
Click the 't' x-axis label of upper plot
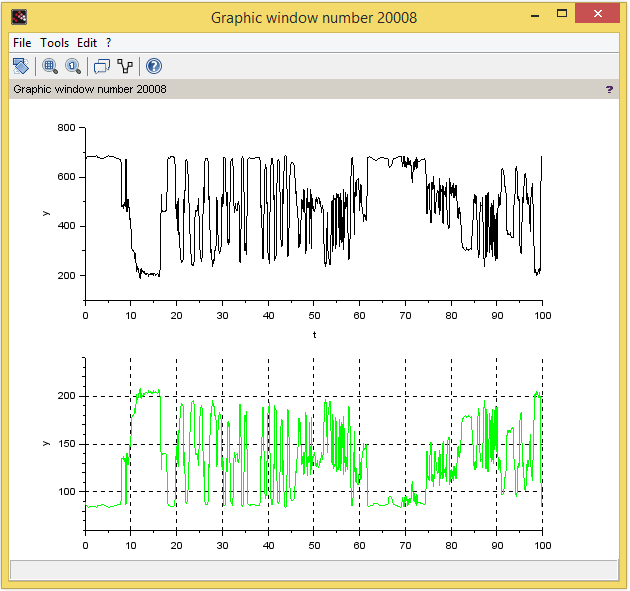tap(314, 335)
